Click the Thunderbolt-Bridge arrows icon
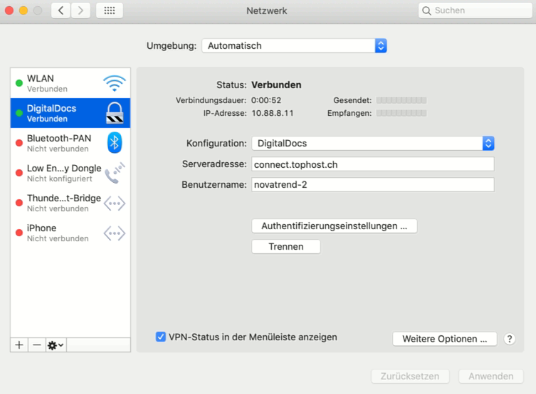This screenshot has height=394, width=536. [115, 203]
